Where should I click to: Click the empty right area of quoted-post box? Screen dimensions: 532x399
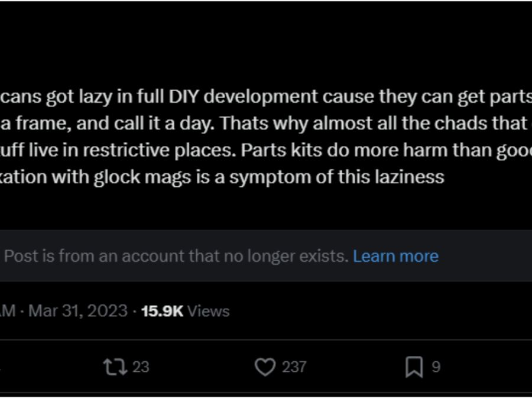(485, 256)
